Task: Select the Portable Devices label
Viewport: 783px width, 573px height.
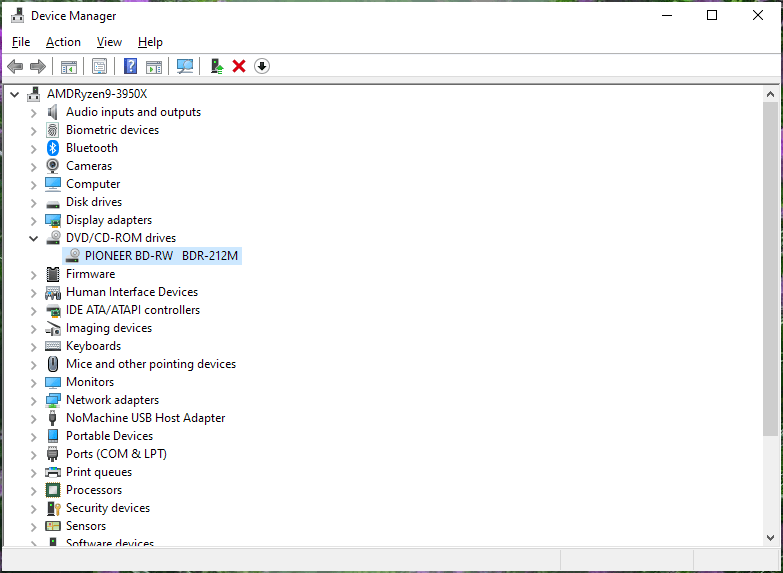Action: pos(109,436)
